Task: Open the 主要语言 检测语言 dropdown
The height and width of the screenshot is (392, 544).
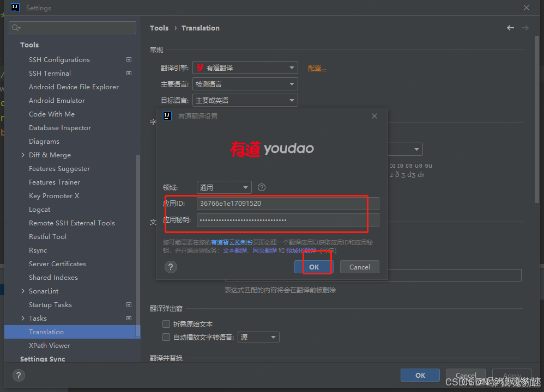Action: tap(245, 84)
